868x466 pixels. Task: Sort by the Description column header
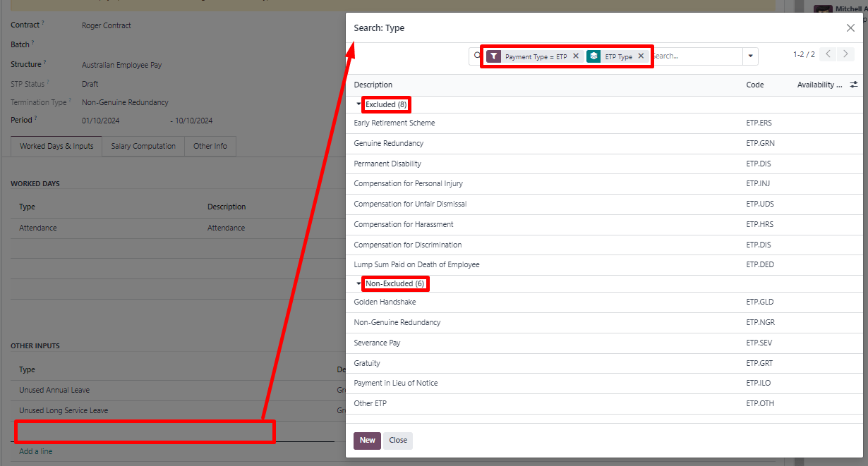tap(373, 85)
